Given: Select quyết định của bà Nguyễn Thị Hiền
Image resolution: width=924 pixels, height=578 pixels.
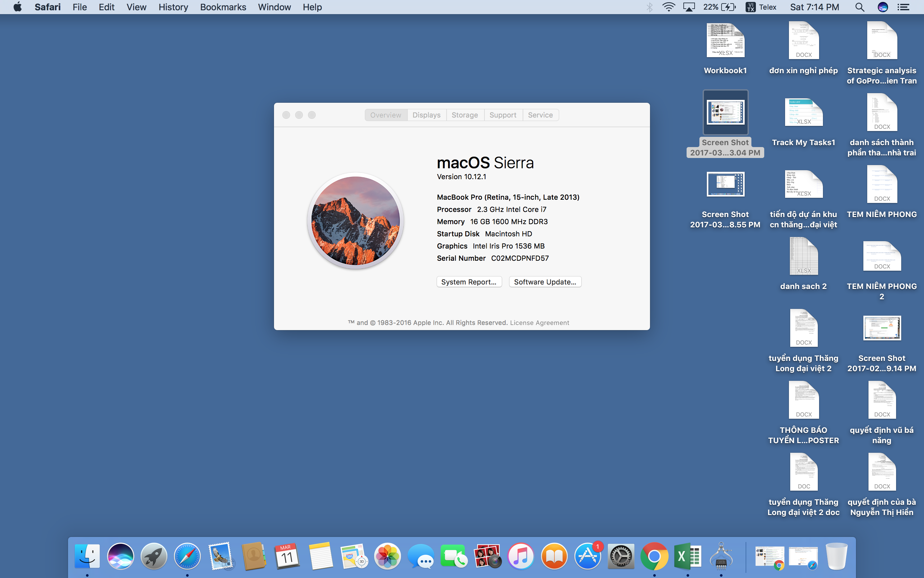Looking at the screenshot, I should point(882,485).
